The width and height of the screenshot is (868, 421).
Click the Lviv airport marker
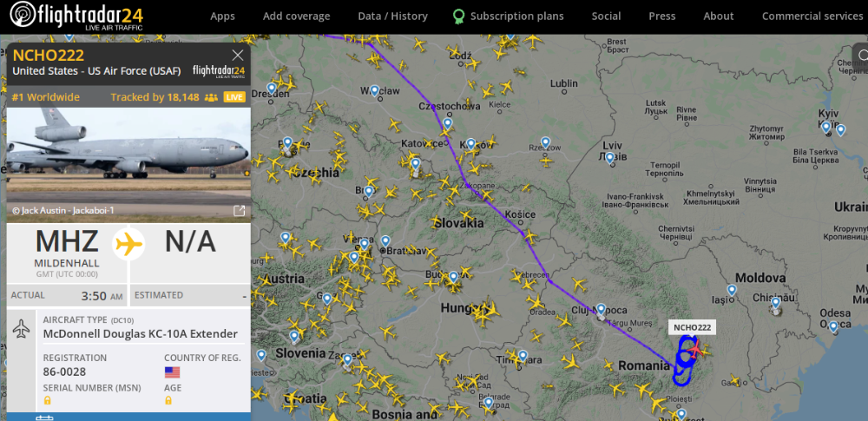point(610,157)
